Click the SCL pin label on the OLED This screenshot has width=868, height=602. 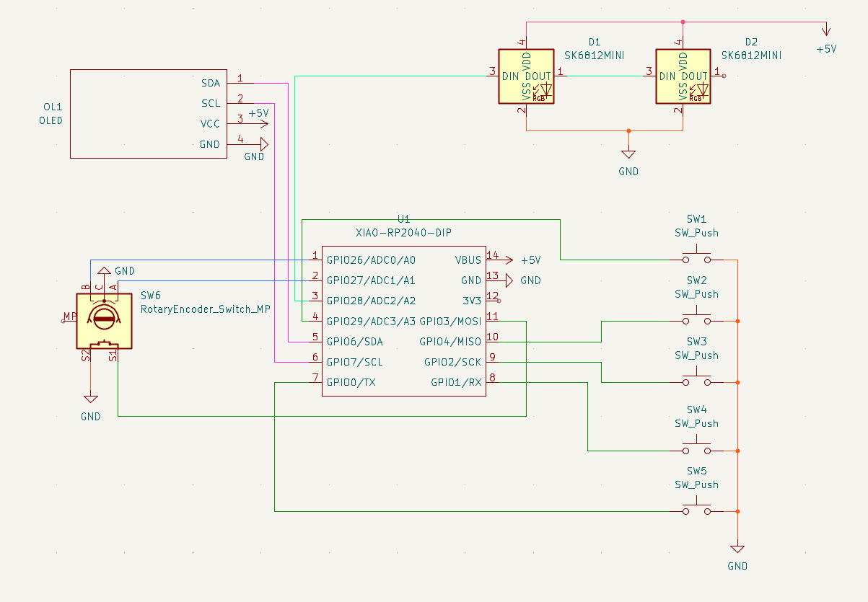[211, 103]
